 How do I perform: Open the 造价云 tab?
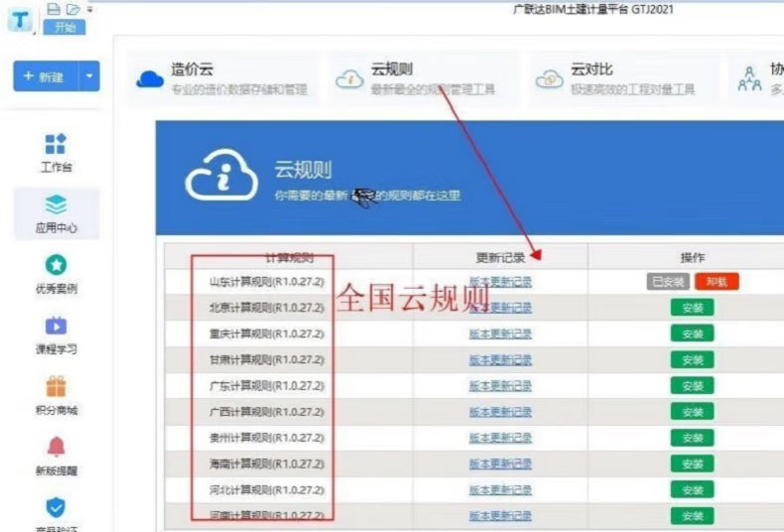(222, 78)
